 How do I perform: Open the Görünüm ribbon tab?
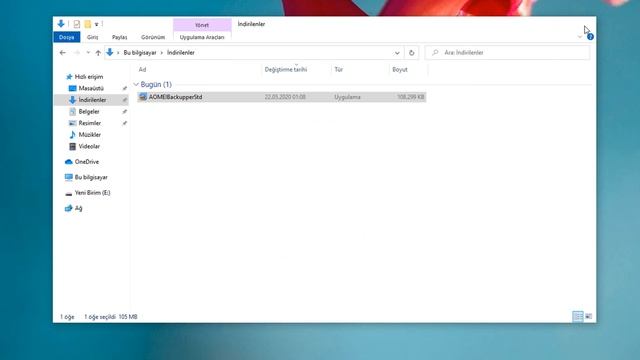153,37
